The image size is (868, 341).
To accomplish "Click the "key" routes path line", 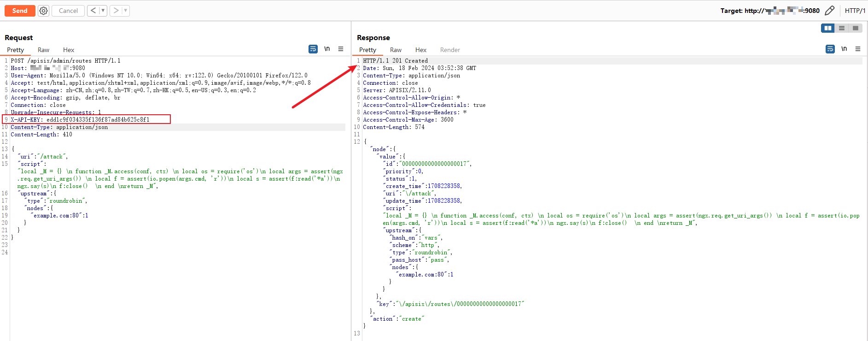I will [450, 304].
